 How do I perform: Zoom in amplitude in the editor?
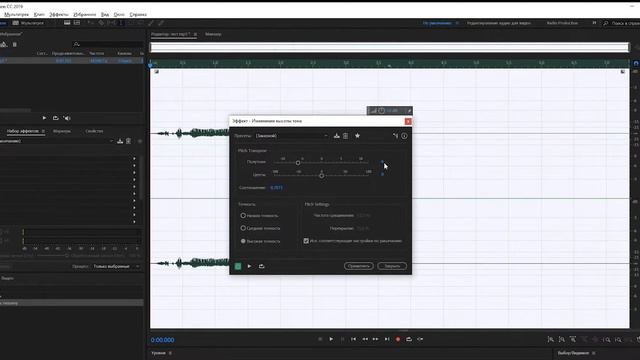(x=550, y=339)
